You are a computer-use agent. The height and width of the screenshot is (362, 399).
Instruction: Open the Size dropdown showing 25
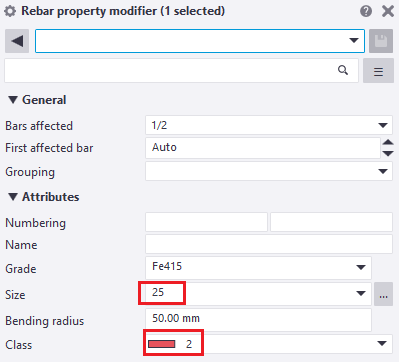point(258,293)
